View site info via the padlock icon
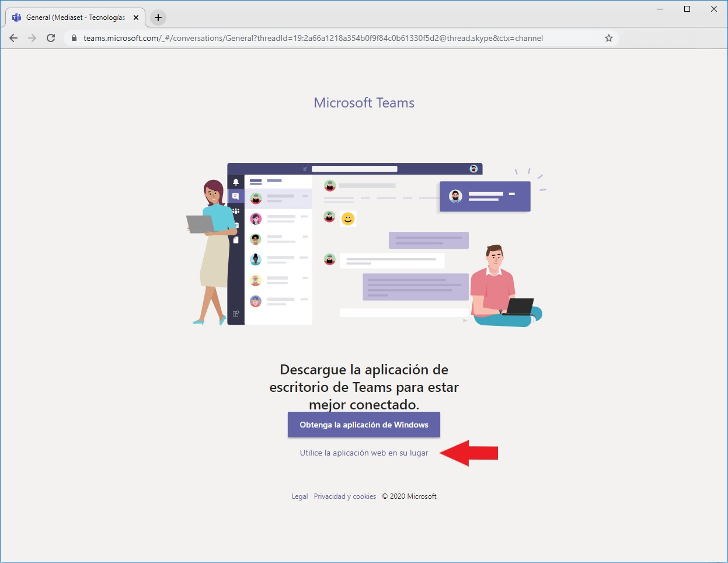 (x=74, y=38)
